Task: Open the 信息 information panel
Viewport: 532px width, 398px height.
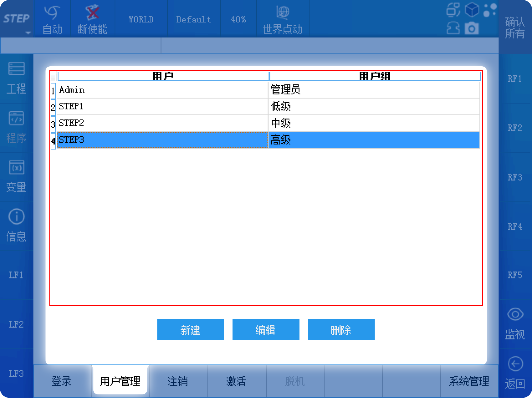Action: [x=17, y=226]
